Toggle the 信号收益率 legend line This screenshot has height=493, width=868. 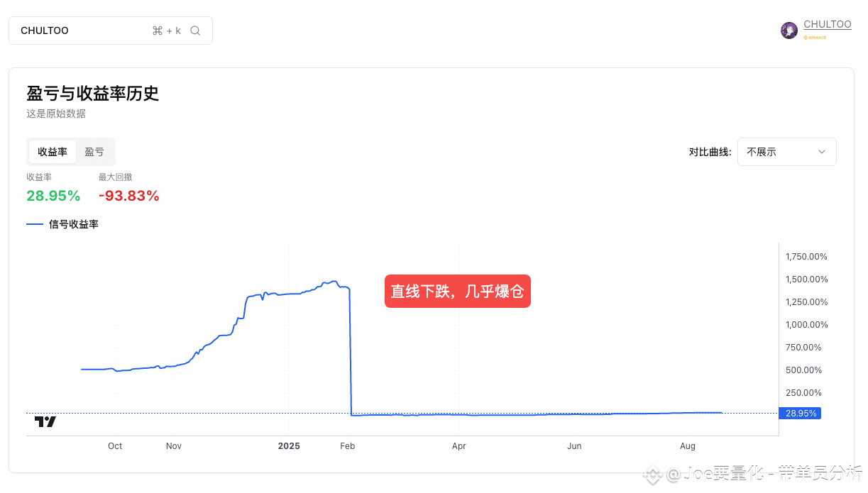[62, 224]
